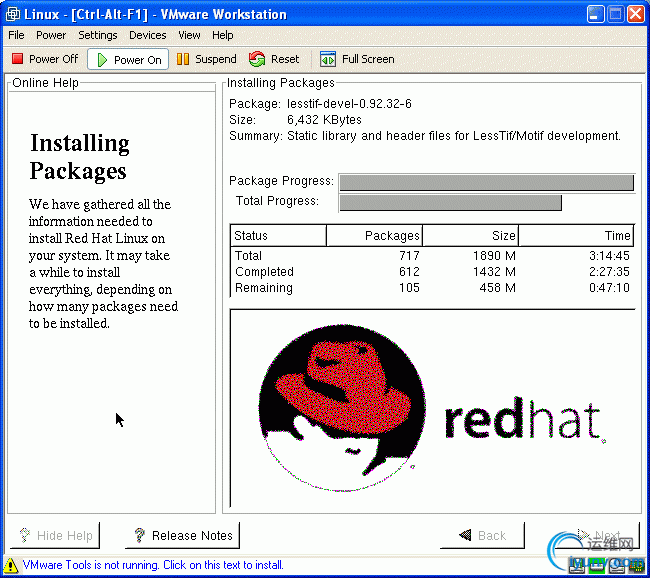Click the Power On toolbar label
The image size is (650, 578).
click(x=138, y=60)
